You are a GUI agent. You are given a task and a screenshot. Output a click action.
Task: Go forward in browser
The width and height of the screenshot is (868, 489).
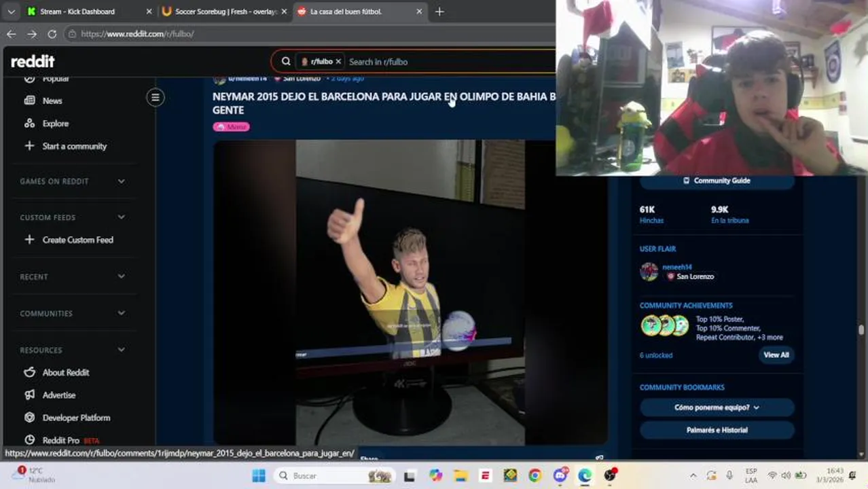click(32, 33)
